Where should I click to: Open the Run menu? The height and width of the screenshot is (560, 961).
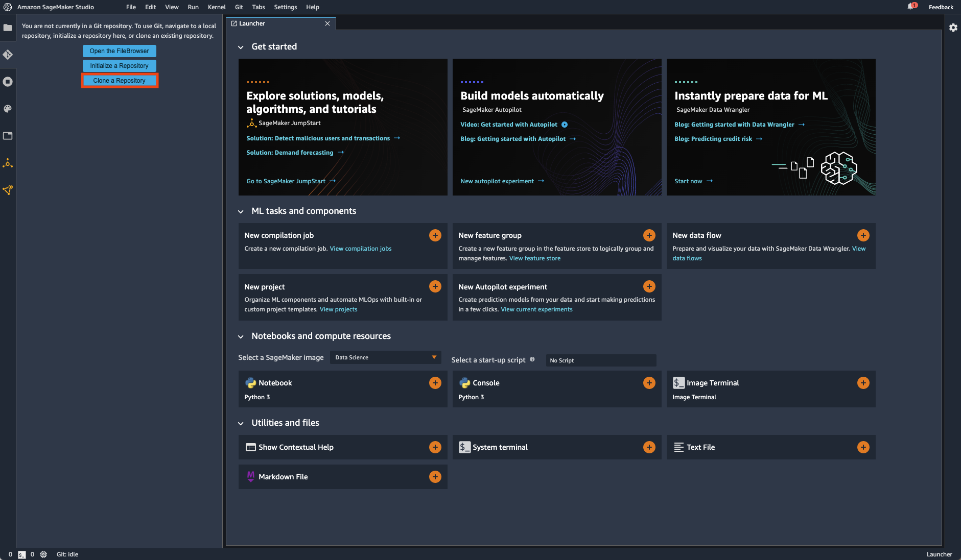[193, 7]
